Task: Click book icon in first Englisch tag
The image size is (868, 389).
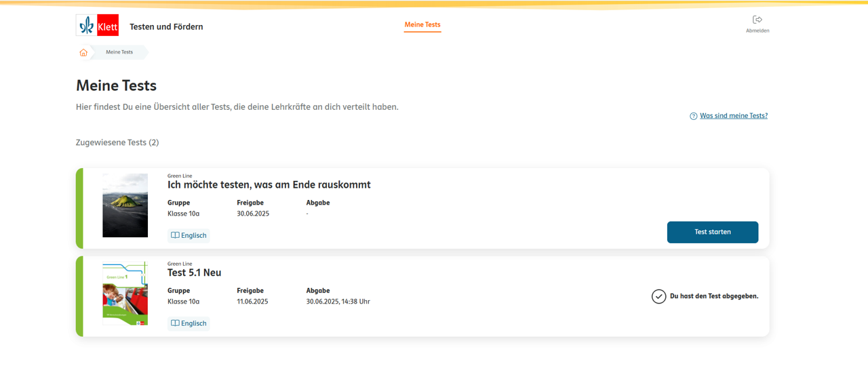Action: pos(175,235)
